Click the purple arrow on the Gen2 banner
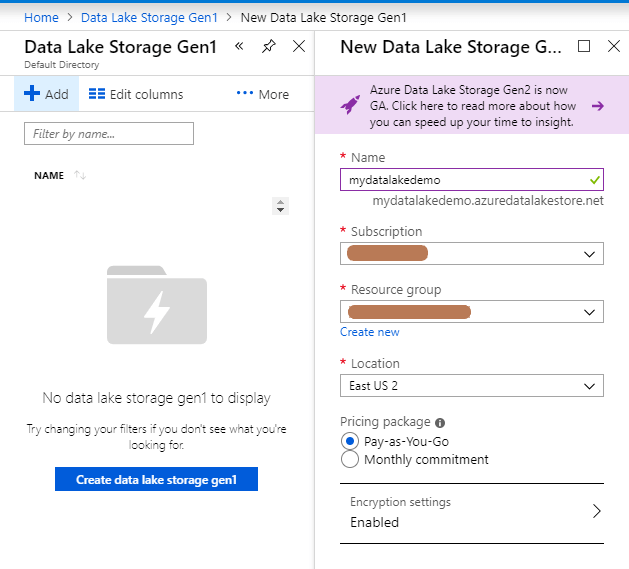The image size is (629, 569). click(598, 106)
